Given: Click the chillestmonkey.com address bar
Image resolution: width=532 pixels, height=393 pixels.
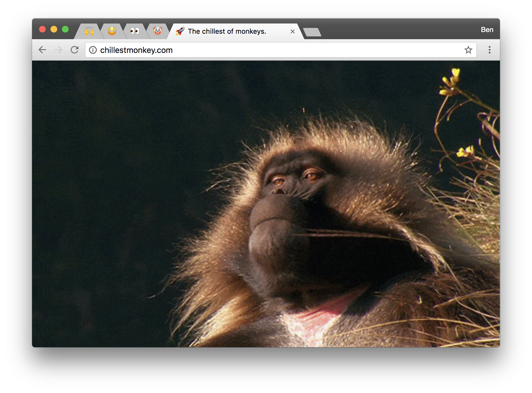Looking at the screenshot, I should pyautogui.click(x=281, y=50).
